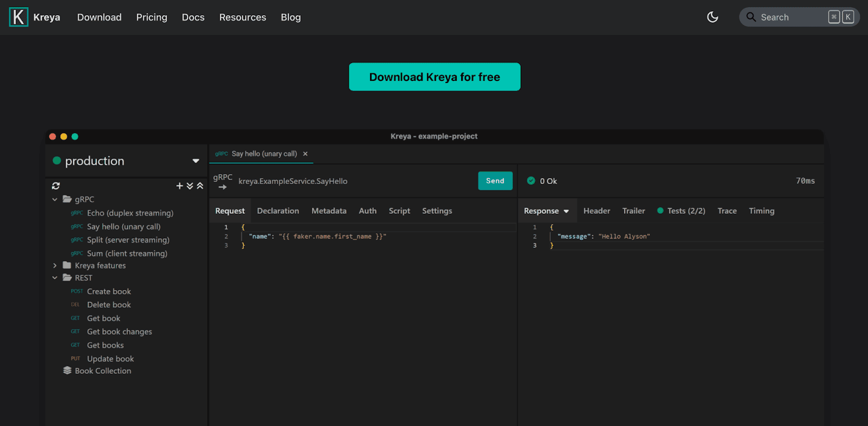Click the plus add icon

pos(180,186)
